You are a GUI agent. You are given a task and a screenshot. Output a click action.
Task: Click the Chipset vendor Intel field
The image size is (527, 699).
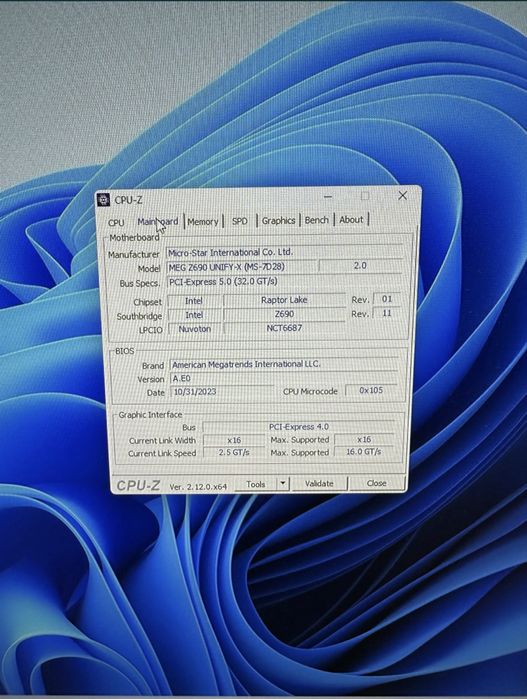tap(194, 301)
